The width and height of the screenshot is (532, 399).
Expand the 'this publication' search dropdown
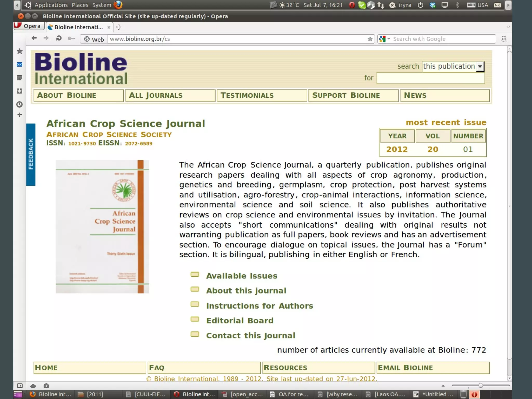(480, 66)
